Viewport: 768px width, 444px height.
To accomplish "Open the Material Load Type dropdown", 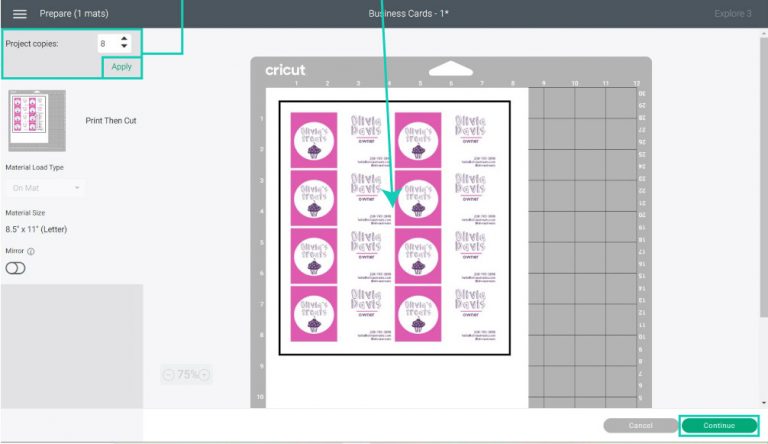I will (x=45, y=188).
